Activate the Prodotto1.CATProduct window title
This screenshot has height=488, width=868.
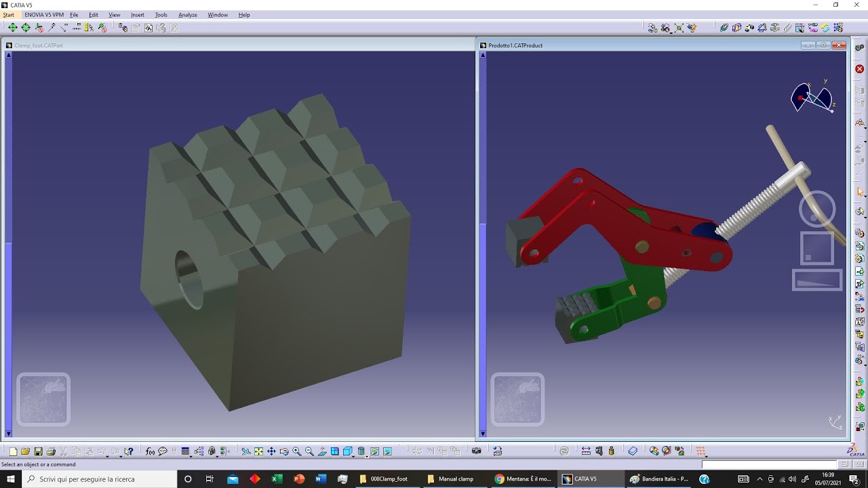coord(515,45)
